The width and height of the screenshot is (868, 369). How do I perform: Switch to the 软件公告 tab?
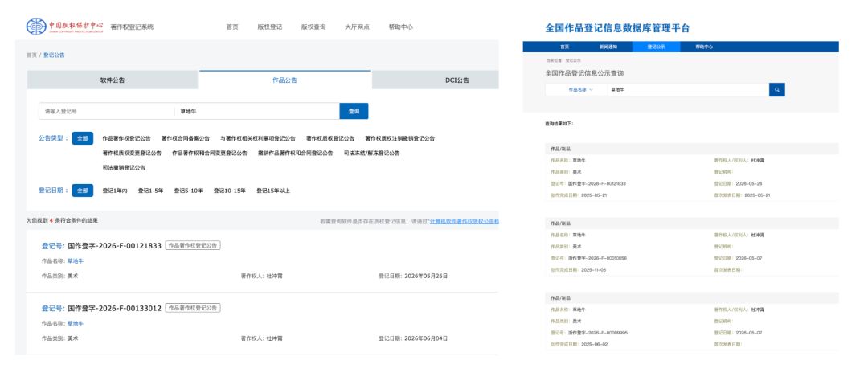pos(113,80)
